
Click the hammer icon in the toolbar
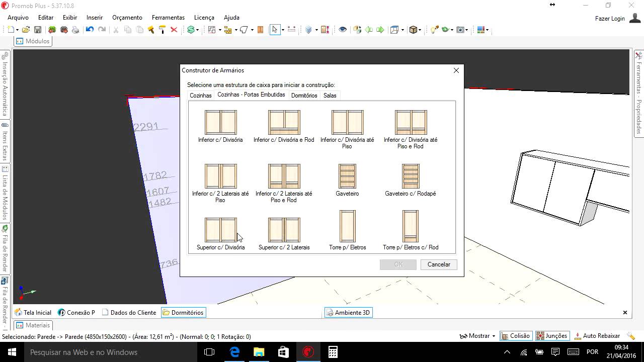pos(151,30)
